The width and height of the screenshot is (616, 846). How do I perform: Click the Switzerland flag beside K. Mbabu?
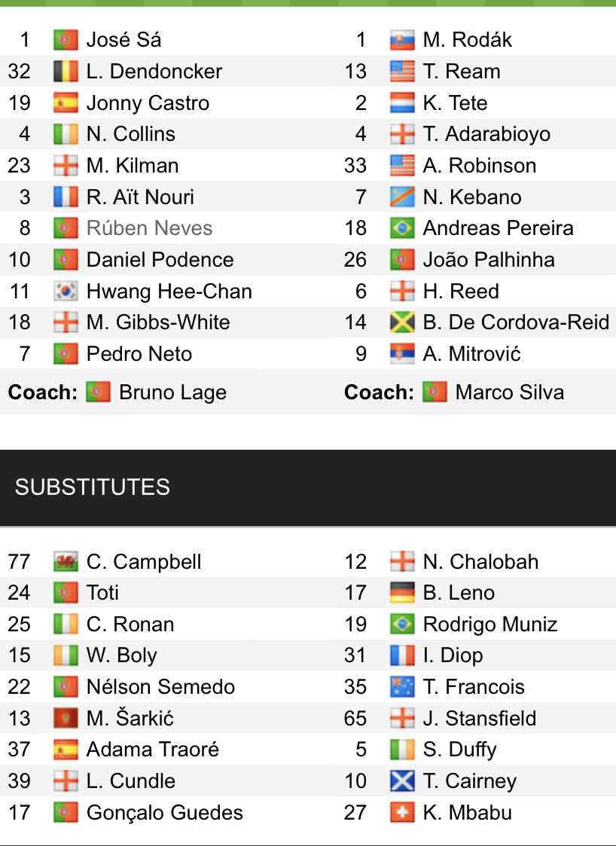(x=402, y=813)
